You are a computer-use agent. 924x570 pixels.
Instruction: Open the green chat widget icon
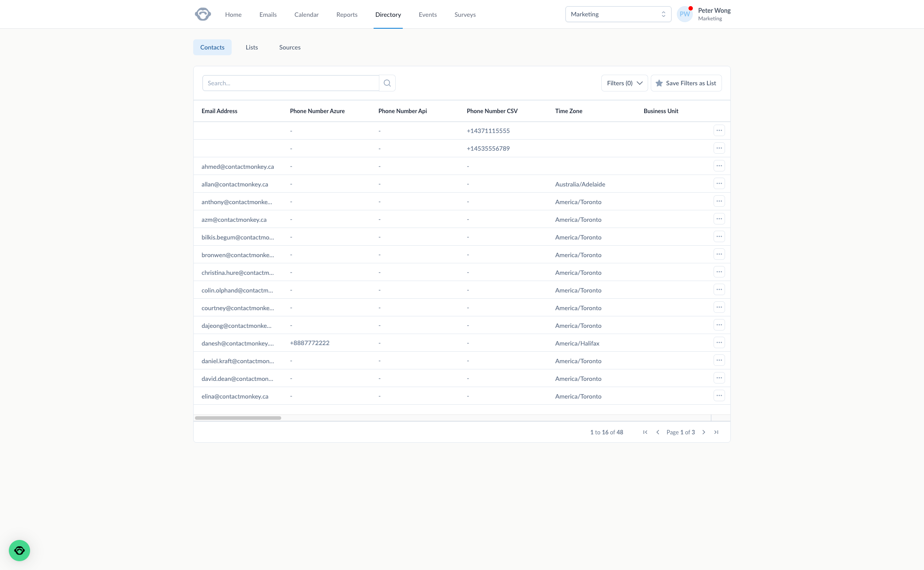pyautogui.click(x=19, y=551)
